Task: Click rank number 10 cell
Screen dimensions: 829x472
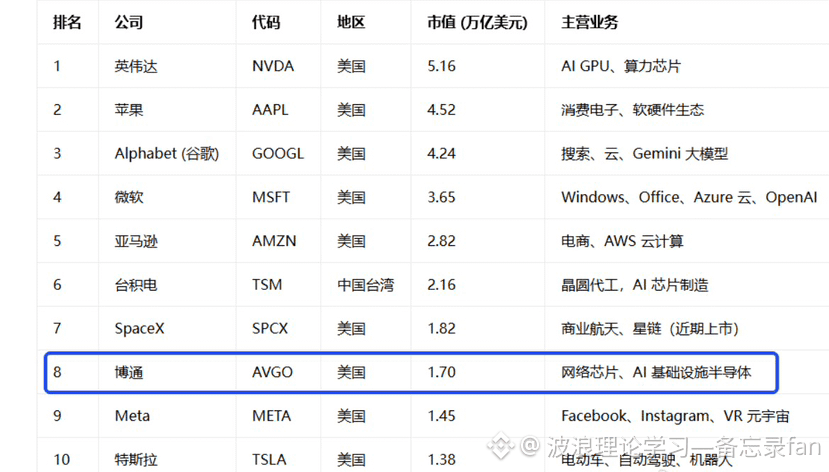Action: pos(61,460)
